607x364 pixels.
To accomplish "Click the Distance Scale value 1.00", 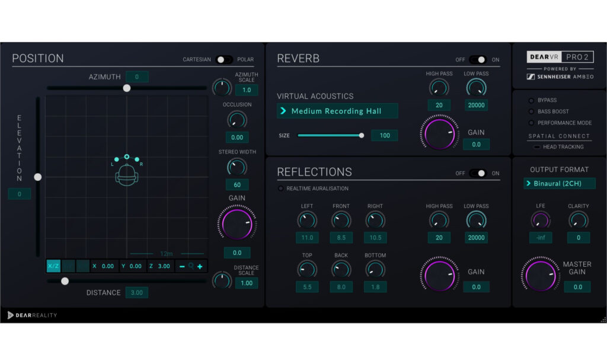I will [x=247, y=283].
